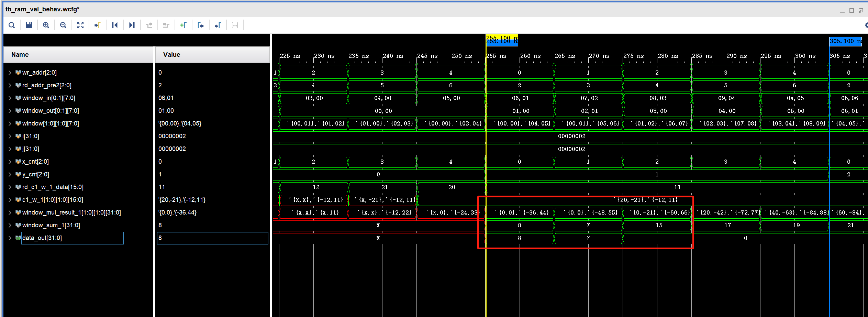Select the rd_addr_pre2[2:0] signal name
Viewport: 868px width, 317px height.
pyautogui.click(x=47, y=85)
